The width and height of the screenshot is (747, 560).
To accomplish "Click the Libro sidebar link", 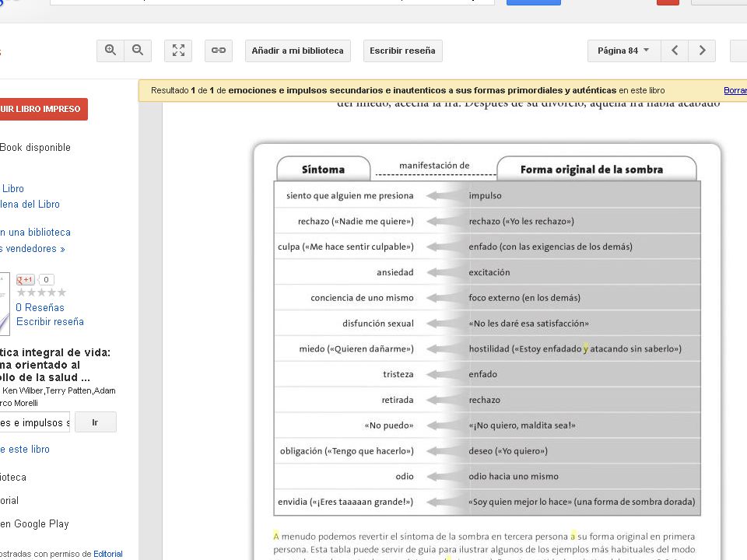I will pos(13,188).
